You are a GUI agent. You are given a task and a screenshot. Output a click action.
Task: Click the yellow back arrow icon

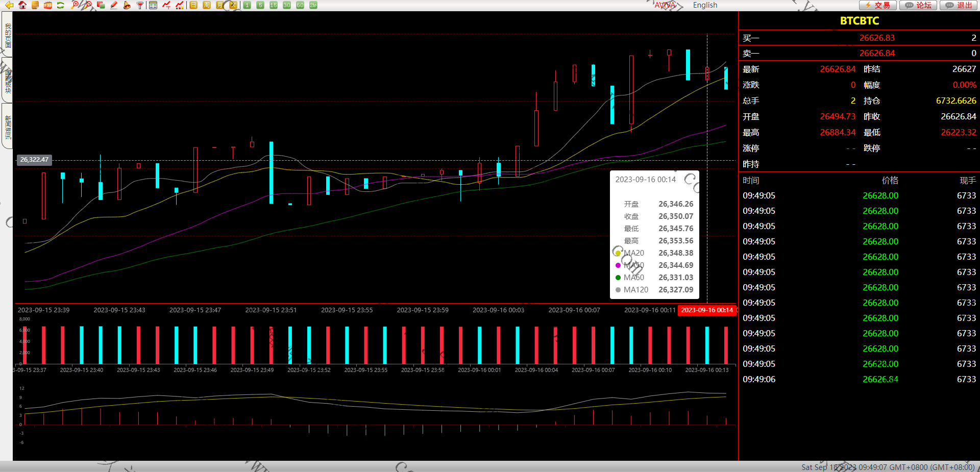coord(9,5)
